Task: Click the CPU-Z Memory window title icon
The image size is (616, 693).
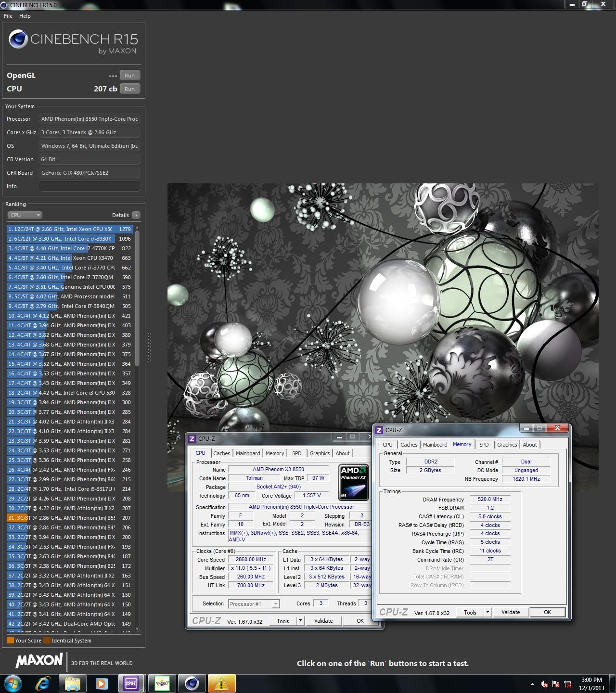Action: (x=379, y=430)
